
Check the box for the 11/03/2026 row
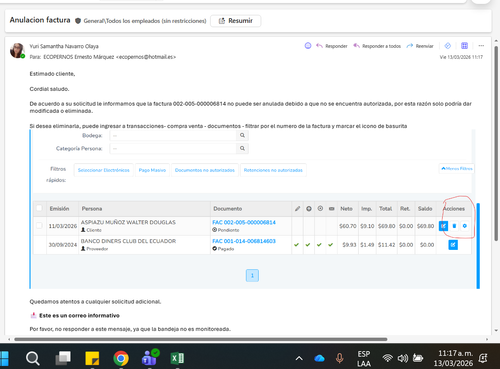[x=39, y=226]
